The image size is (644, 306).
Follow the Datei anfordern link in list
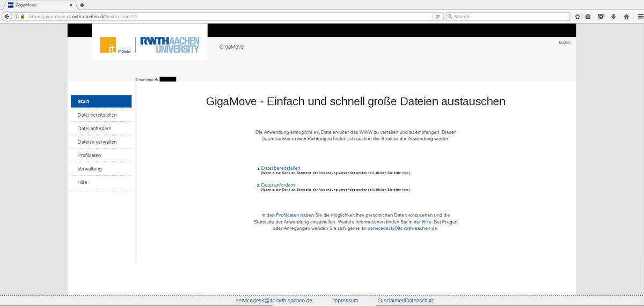point(278,185)
